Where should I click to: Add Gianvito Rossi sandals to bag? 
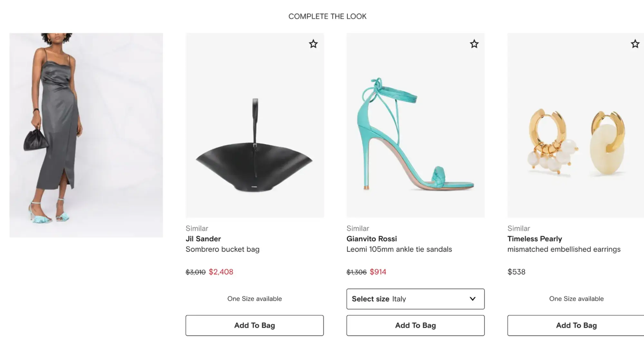tap(415, 325)
